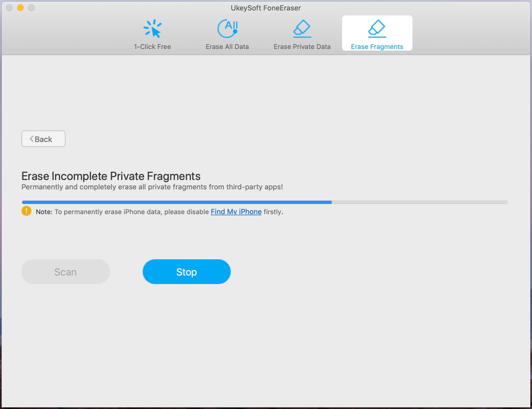Viewport: 532px width, 409px height.
Task: Open the Find My iPhone link
Action: (x=236, y=212)
